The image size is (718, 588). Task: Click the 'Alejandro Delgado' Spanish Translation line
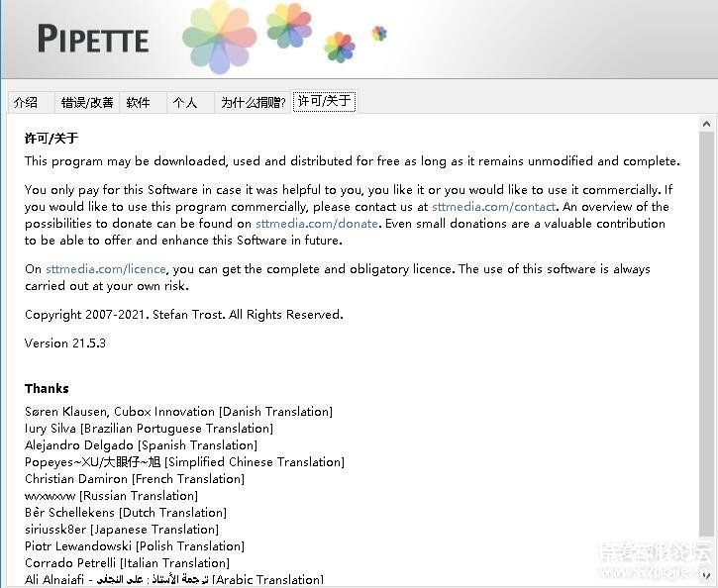click(141, 445)
